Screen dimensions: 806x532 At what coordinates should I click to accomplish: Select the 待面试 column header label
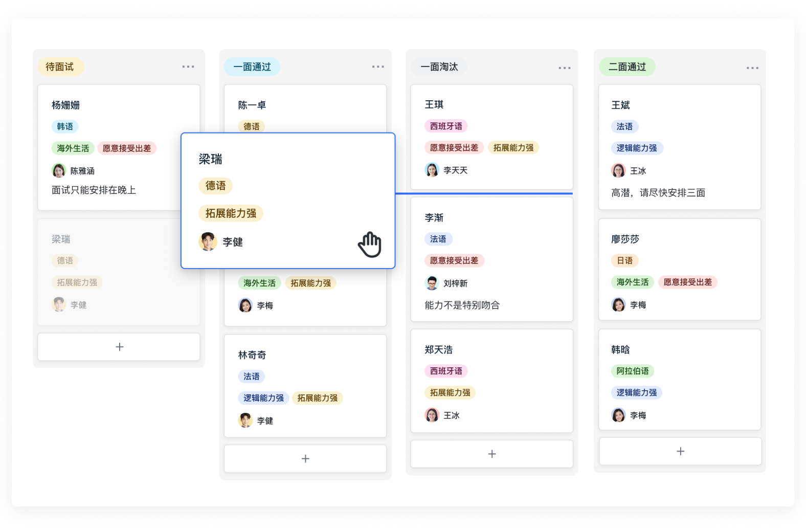(x=60, y=67)
